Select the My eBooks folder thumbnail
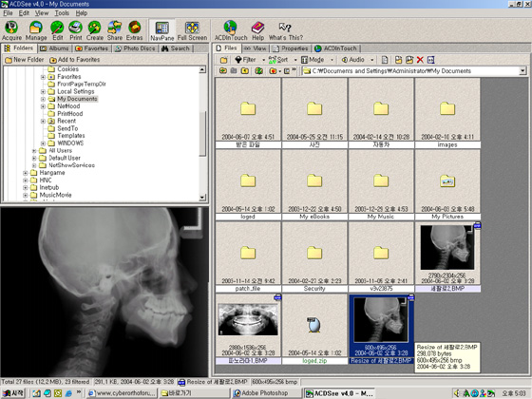The width and height of the screenshot is (532, 399). click(314, 185)
